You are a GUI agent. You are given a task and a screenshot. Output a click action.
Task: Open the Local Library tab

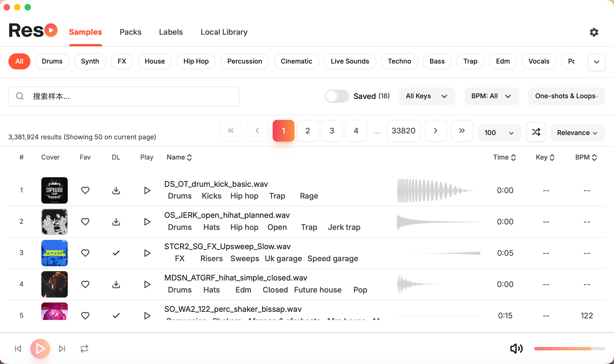(x=224, y=32)
